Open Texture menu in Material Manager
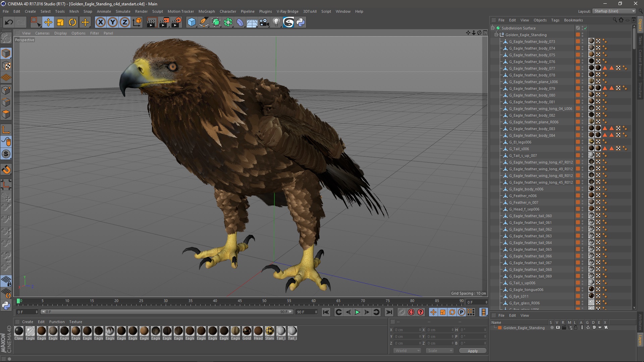644x362 pixels. click(75, 322)
